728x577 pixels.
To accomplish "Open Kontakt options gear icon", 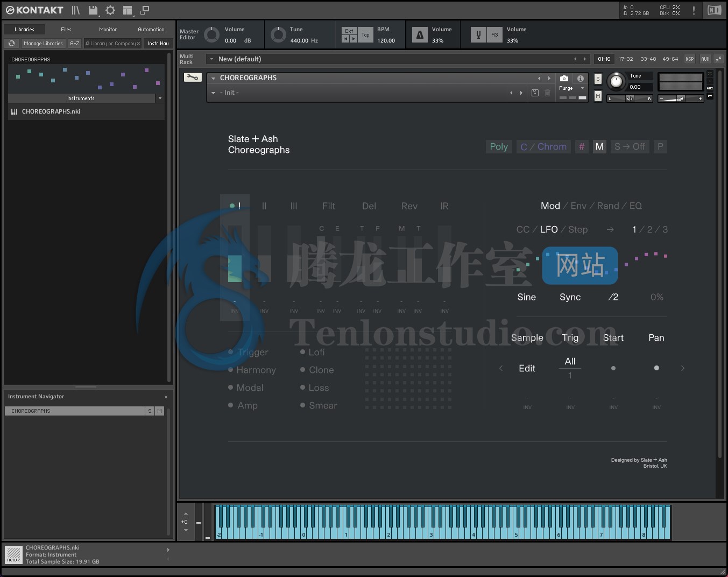I will coord(110,10).
